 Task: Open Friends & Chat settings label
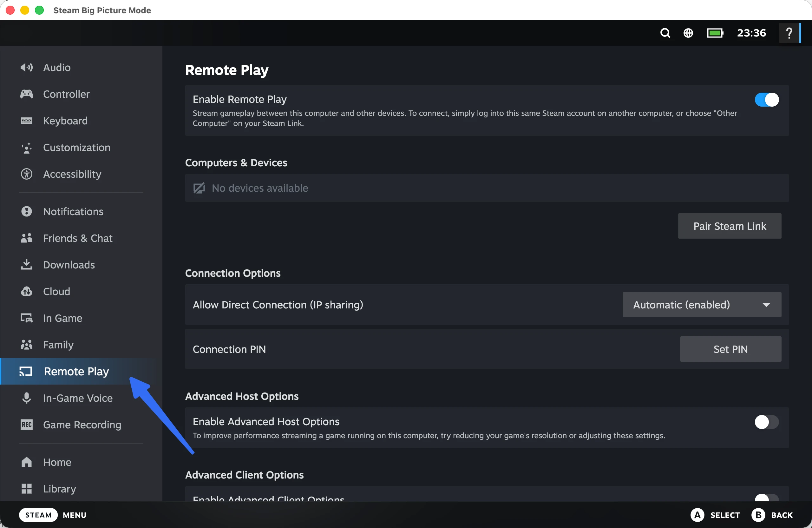tap(78, 238)
